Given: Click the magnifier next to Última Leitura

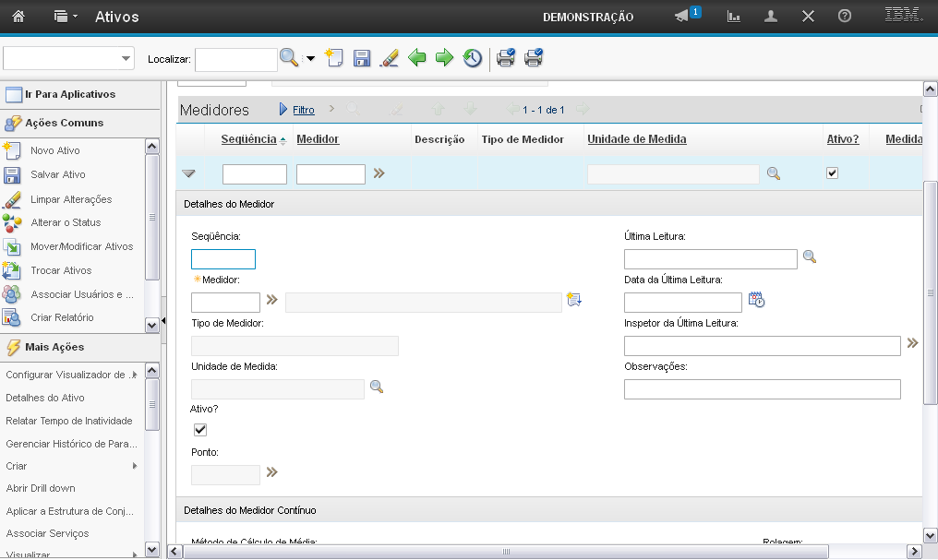Looking at the screenshot, I should [x=810, y=257].
